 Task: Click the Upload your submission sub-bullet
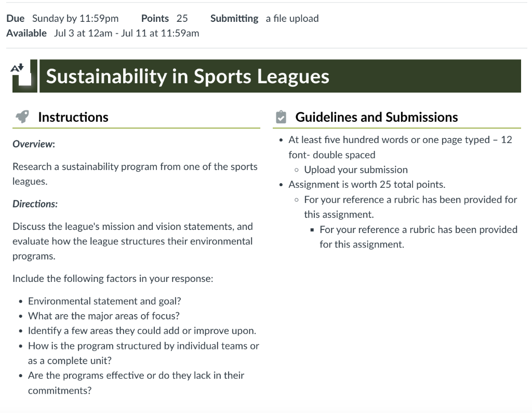[x=356, y=170]
